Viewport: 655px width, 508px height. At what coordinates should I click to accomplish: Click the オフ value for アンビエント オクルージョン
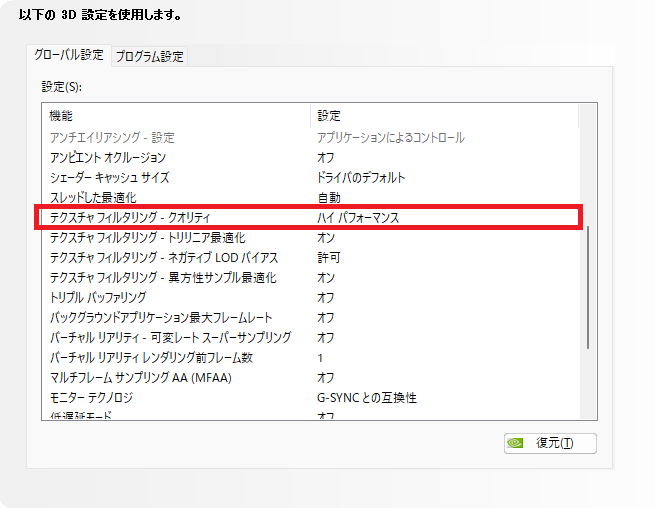click(325, 158)
